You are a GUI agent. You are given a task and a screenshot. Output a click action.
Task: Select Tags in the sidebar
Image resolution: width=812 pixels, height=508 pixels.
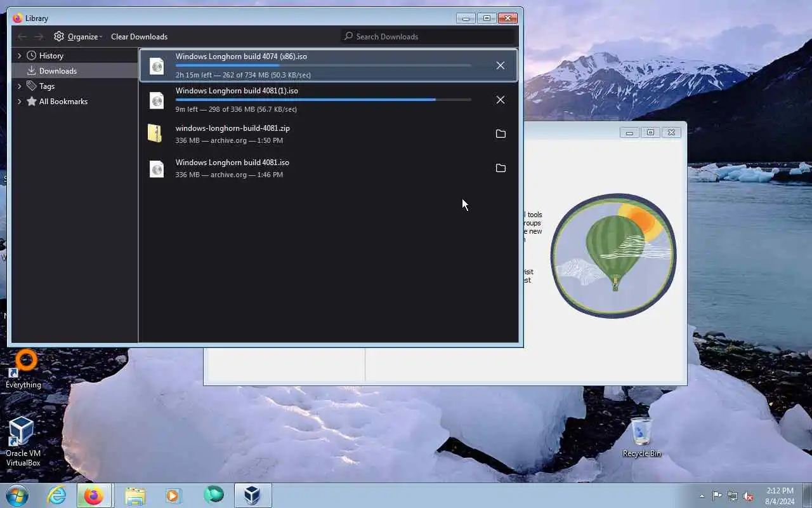coord(47,86)
